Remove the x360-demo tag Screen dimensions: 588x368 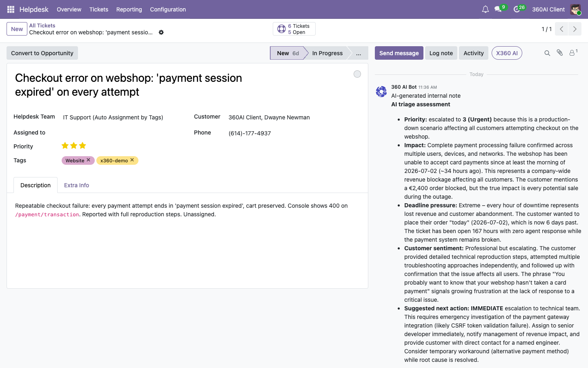[132, 160]
